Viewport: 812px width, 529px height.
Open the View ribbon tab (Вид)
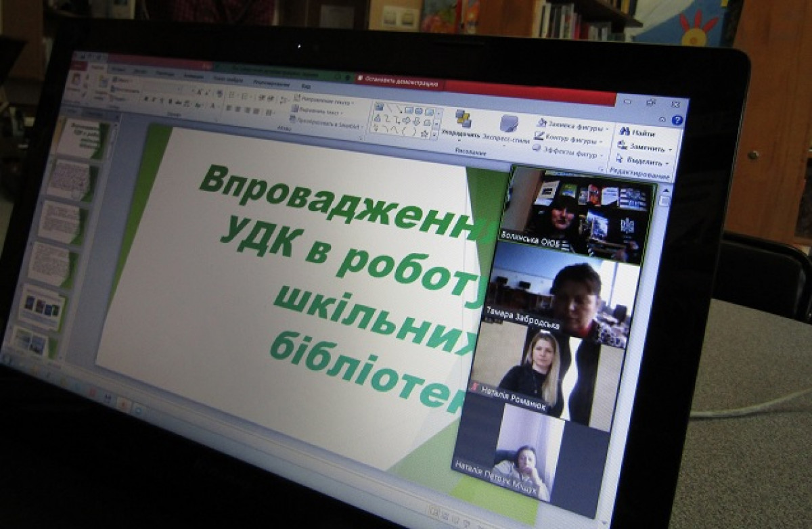tap(306, 86)
